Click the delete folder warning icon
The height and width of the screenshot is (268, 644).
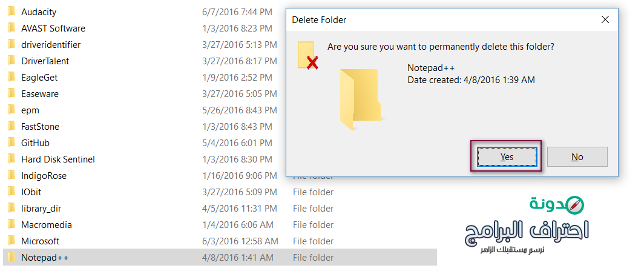[308, 55]
